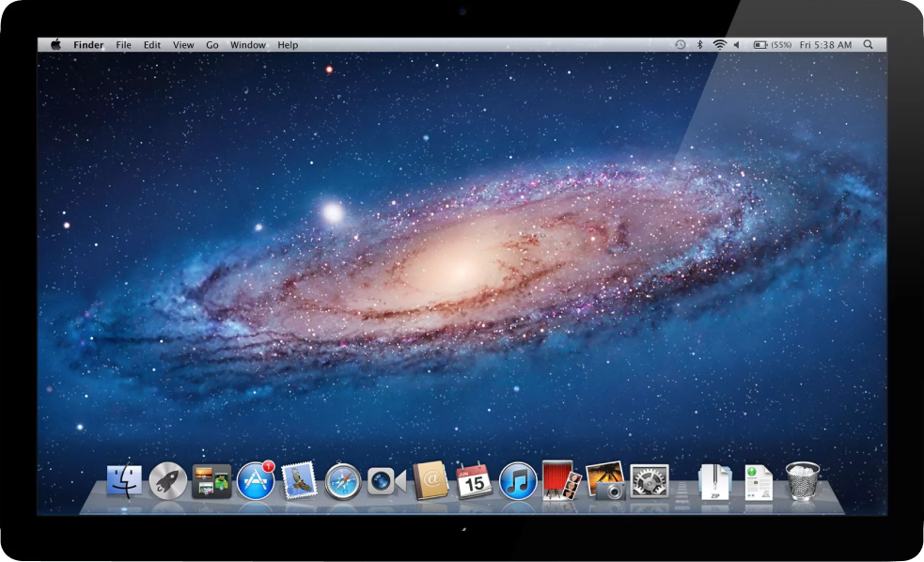Open System Preferences gear icon
924x562 pixels.
tap(650, 481)
